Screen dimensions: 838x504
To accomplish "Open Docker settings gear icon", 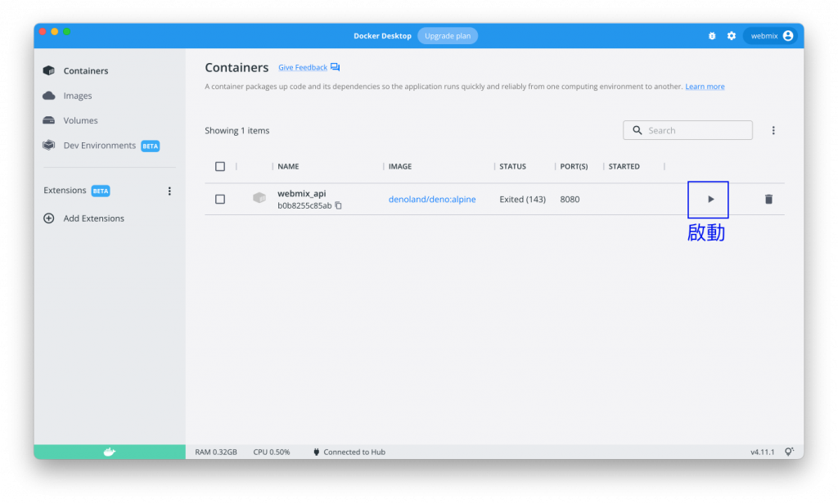I will coord(731,36).
